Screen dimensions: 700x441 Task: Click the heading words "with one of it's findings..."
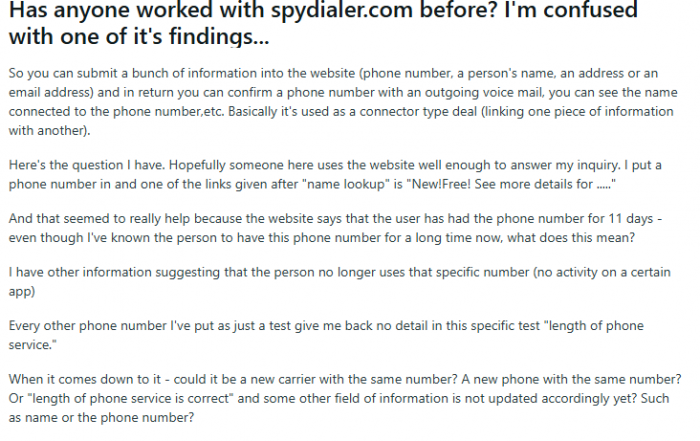[x=139, y=37]
